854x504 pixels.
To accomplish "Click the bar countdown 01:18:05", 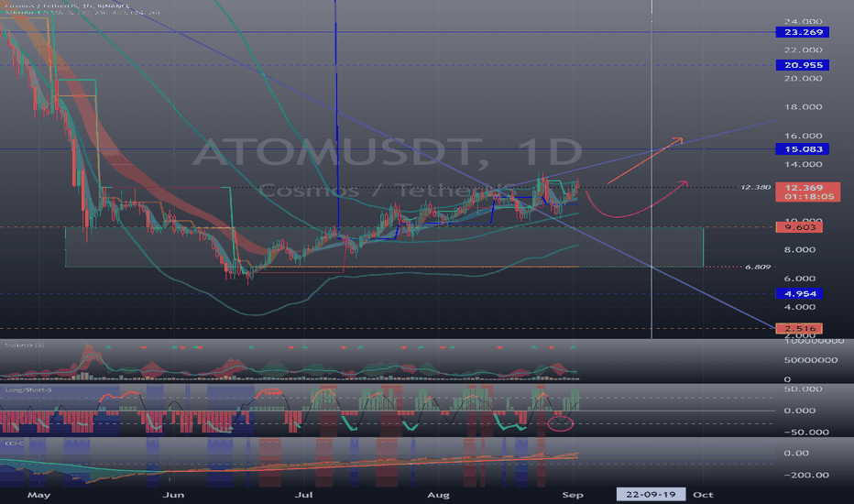I will point(807,197).
